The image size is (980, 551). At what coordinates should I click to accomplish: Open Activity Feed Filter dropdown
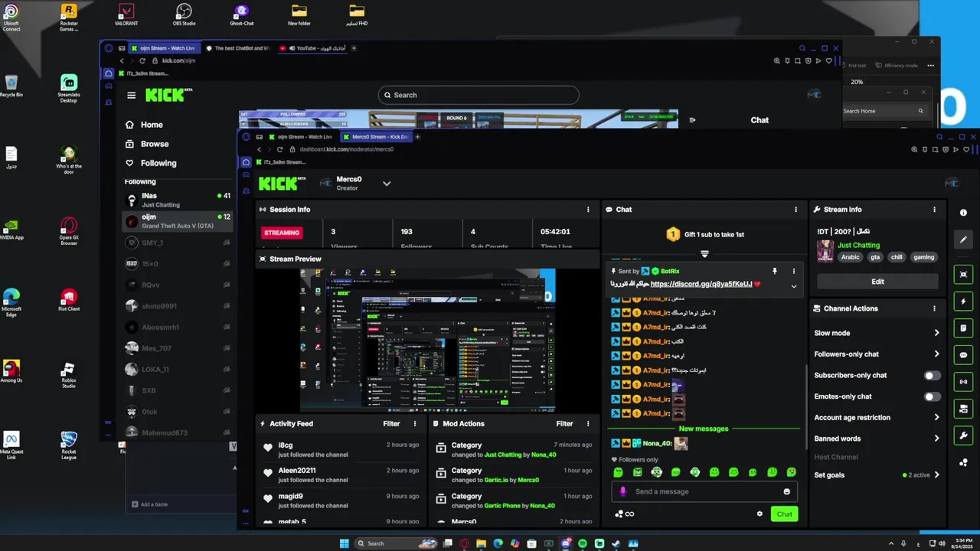pyautogui.click(x=391, y=423)
